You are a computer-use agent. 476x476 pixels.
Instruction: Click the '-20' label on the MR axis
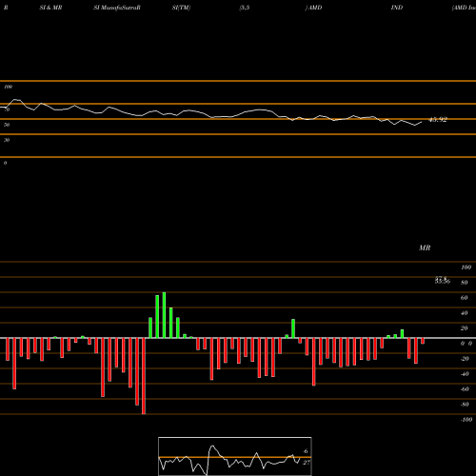[465, 359]
